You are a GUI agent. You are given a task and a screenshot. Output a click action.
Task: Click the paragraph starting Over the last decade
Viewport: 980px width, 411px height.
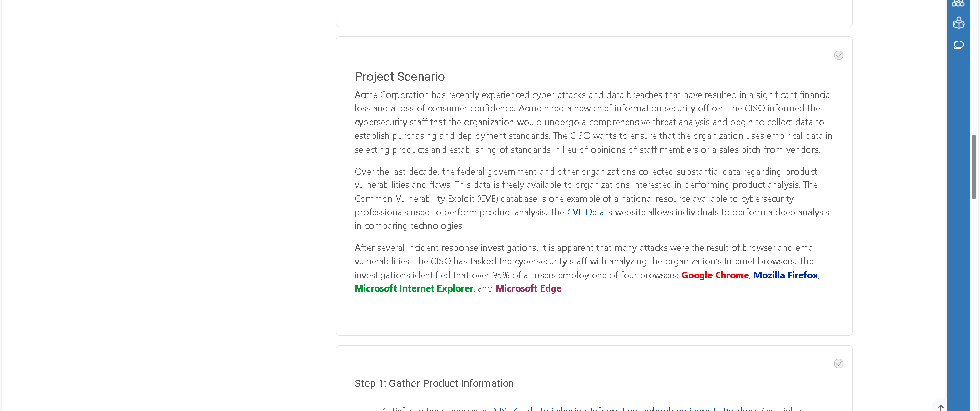(592, 199)
